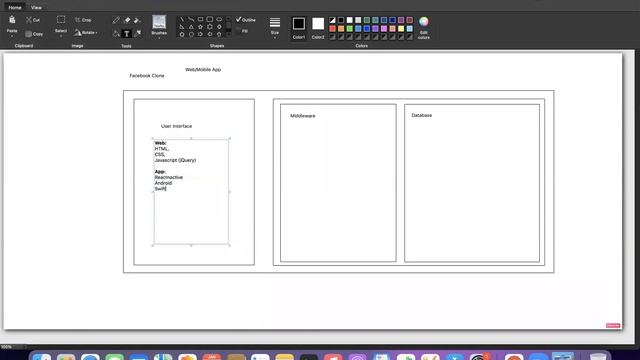Pick the white palette color in top row

pos(350,20)
